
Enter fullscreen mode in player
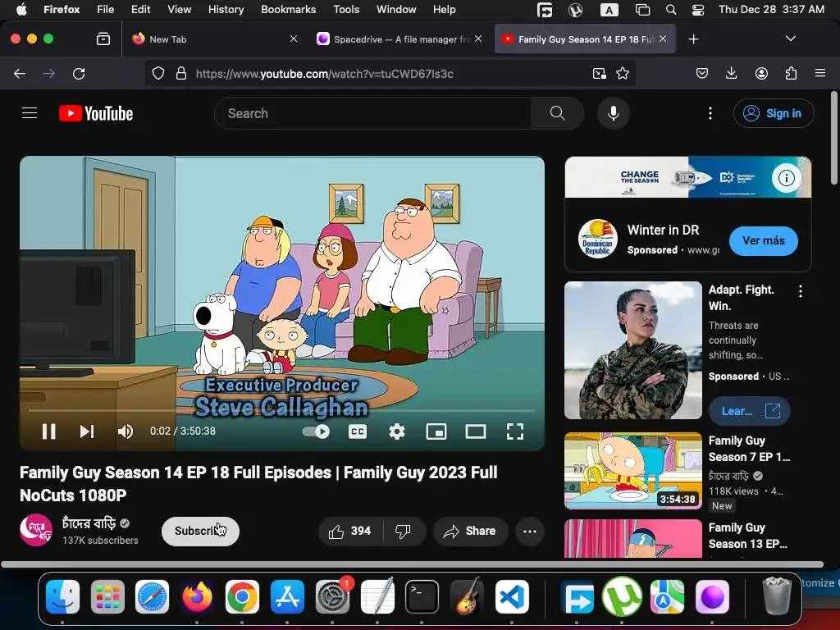coord(515,431)
